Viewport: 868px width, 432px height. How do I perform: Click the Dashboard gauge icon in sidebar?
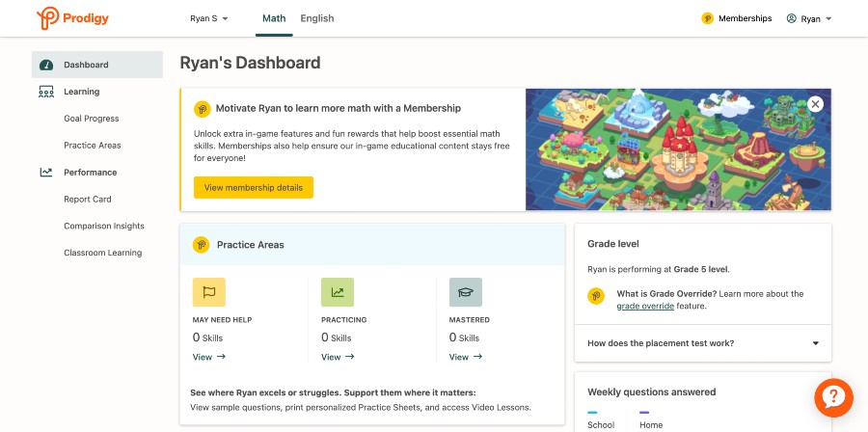tap(46, 65)
